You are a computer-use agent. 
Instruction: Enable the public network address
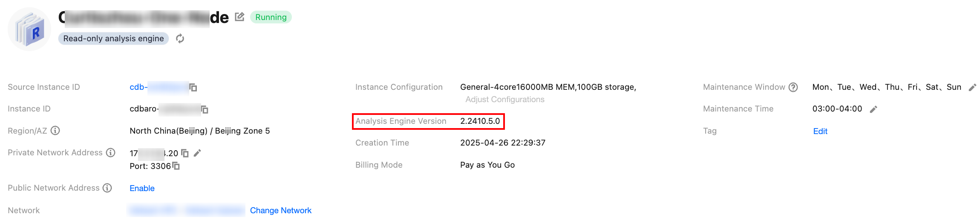point(142,189)
